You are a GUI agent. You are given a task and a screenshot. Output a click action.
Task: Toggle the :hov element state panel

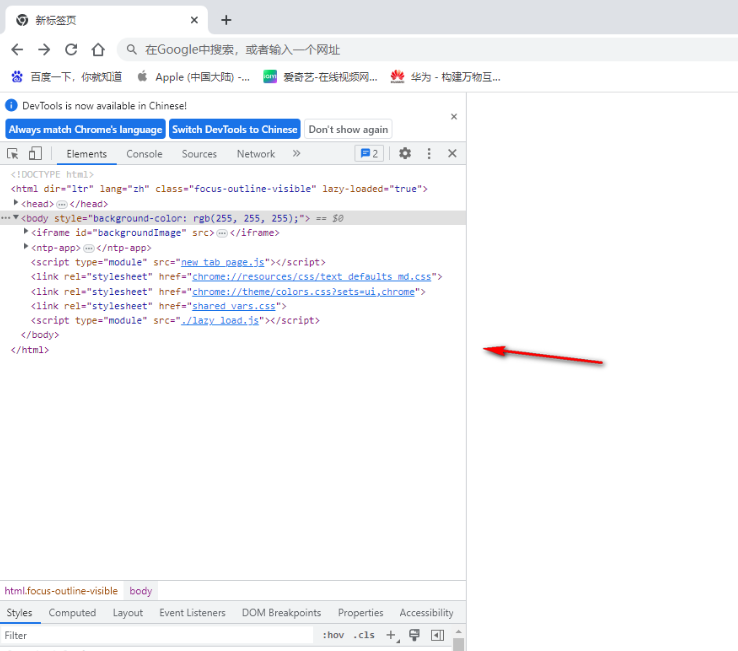coord(333,635)
